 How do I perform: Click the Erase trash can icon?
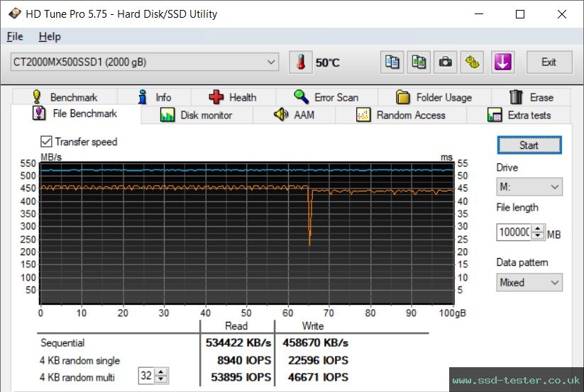coord(516,97)
